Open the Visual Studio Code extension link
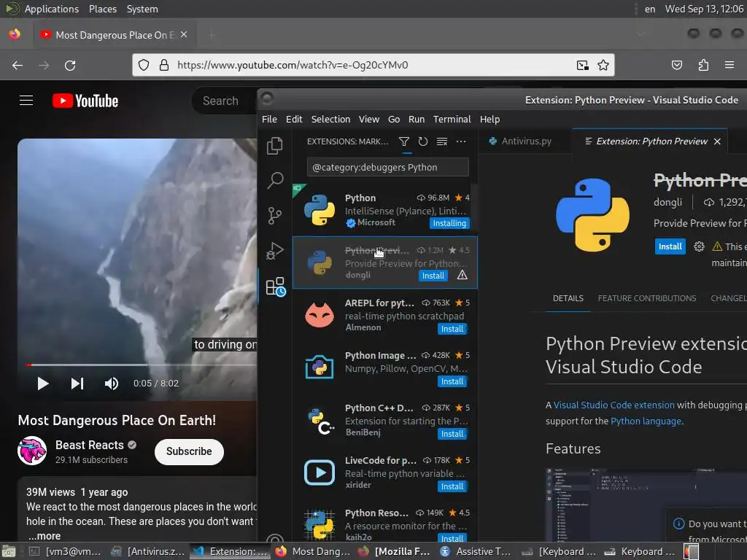Viewport: 747px width, 560px height. click(x=614, y=405)
